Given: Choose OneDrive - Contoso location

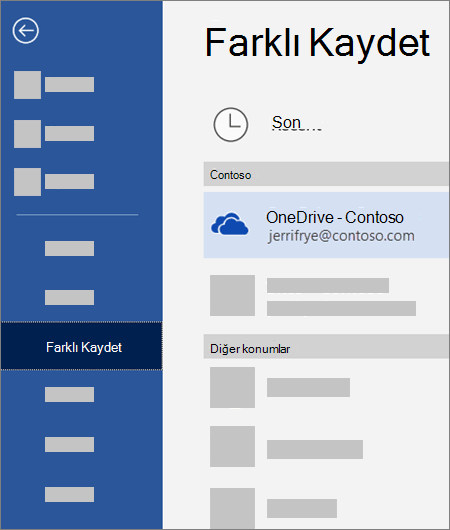Looking at the screenshot, I should click(326, 225).
